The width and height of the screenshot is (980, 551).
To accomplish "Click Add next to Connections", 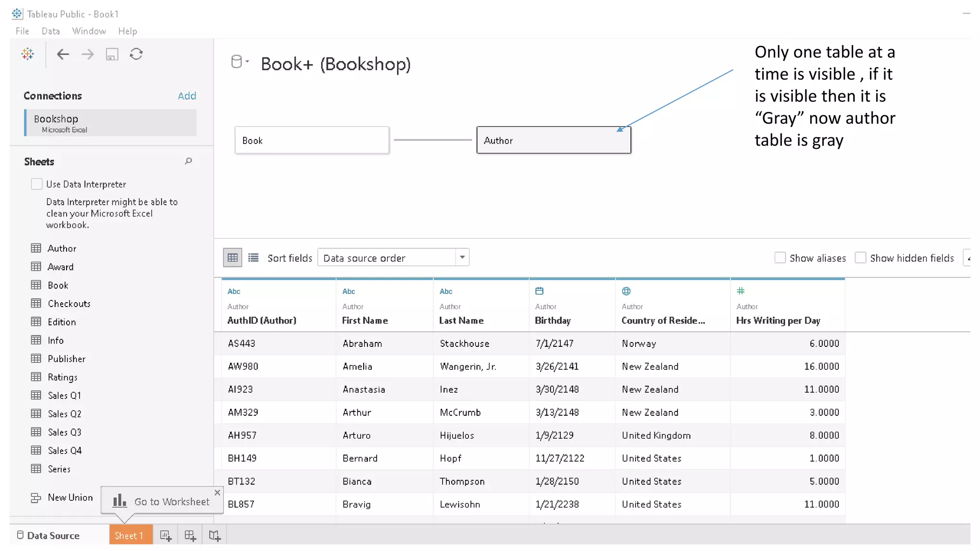I will coord(187,96).
